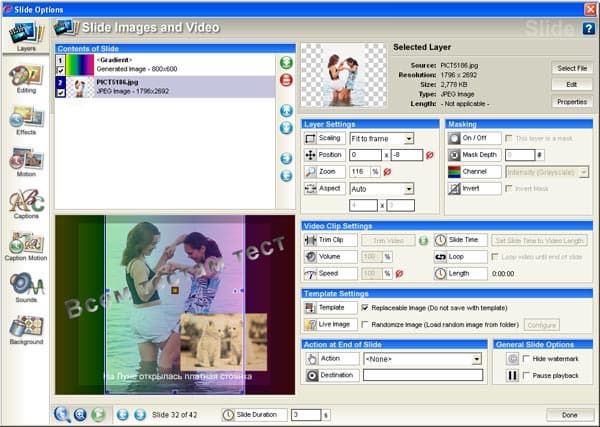Screen dimensions: 600x427
Task: Click the selected layer thumbnail preview
Action: click(344, 75)
